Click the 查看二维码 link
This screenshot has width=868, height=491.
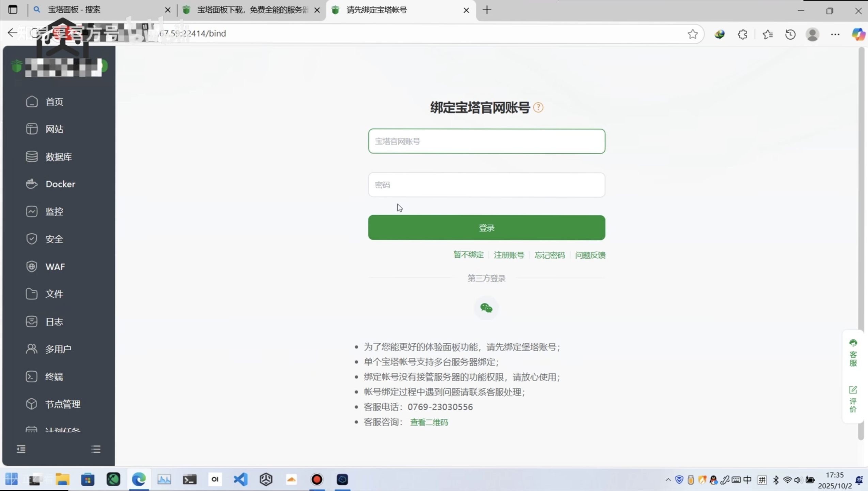429,422
